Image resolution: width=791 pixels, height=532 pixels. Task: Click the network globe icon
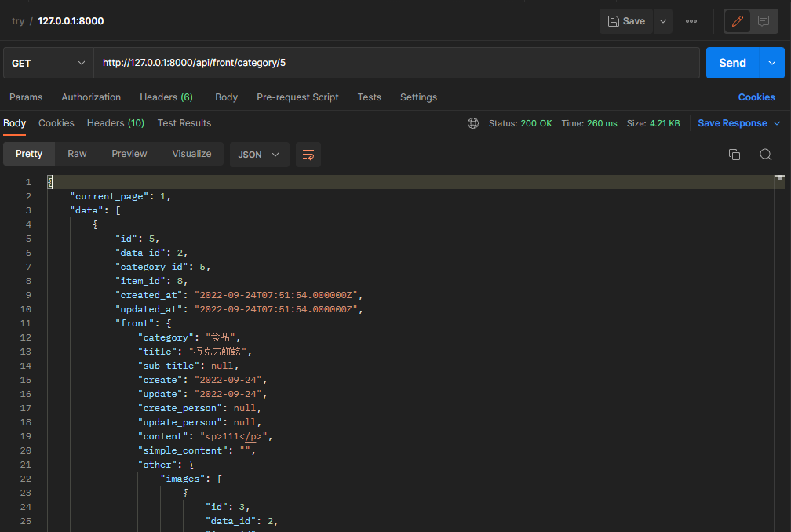(x=472, y=123)
